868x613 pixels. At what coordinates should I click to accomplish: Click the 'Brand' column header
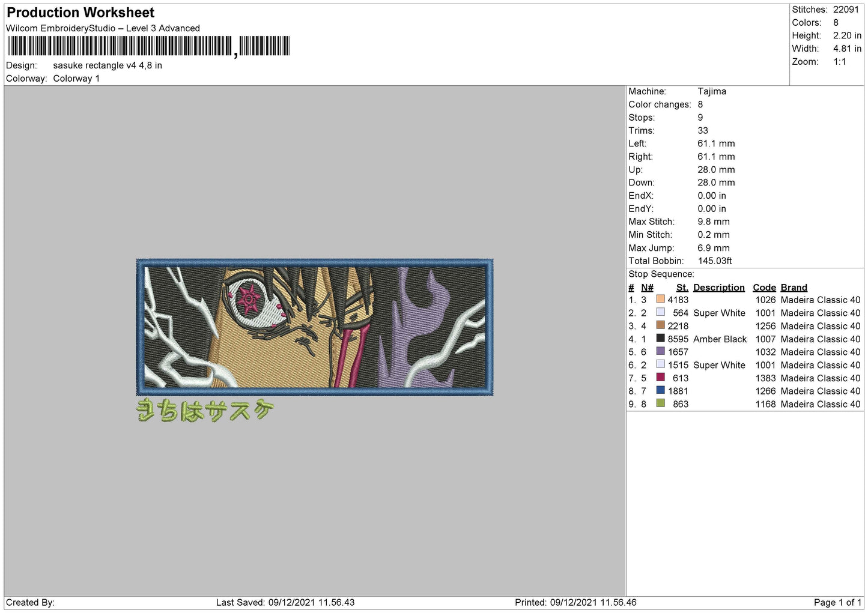tap(794, 288)
